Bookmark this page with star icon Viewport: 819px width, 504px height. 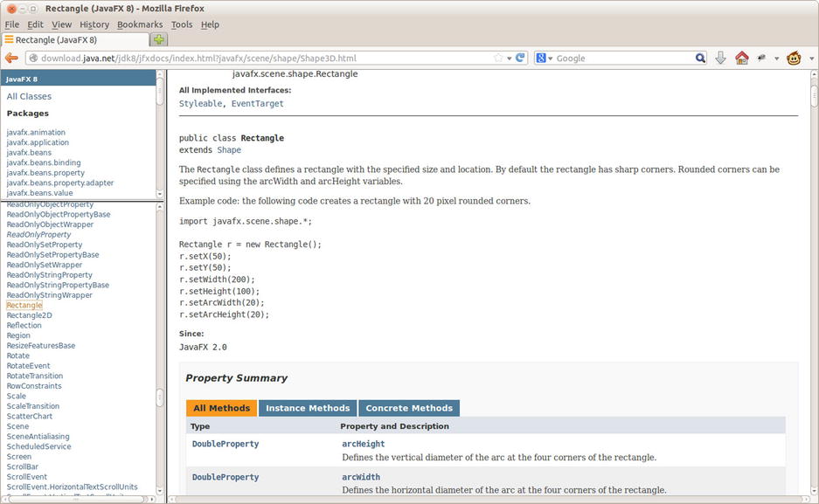498,59
